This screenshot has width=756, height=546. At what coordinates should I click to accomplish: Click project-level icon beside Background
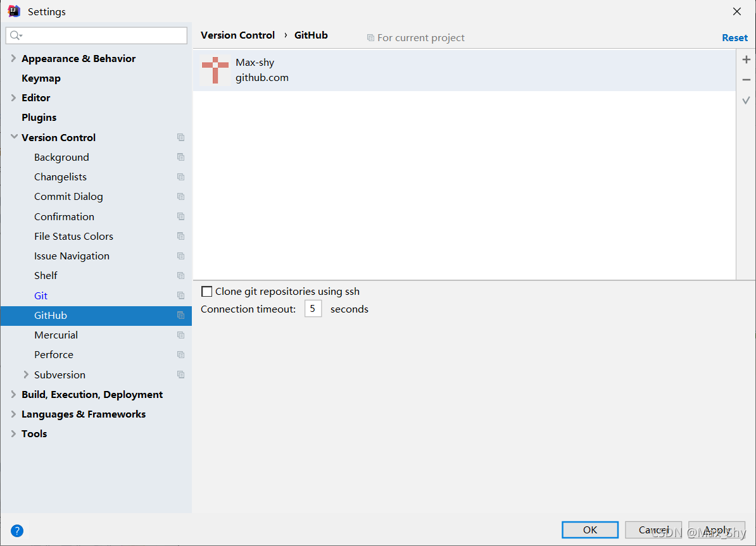(181, 157)
